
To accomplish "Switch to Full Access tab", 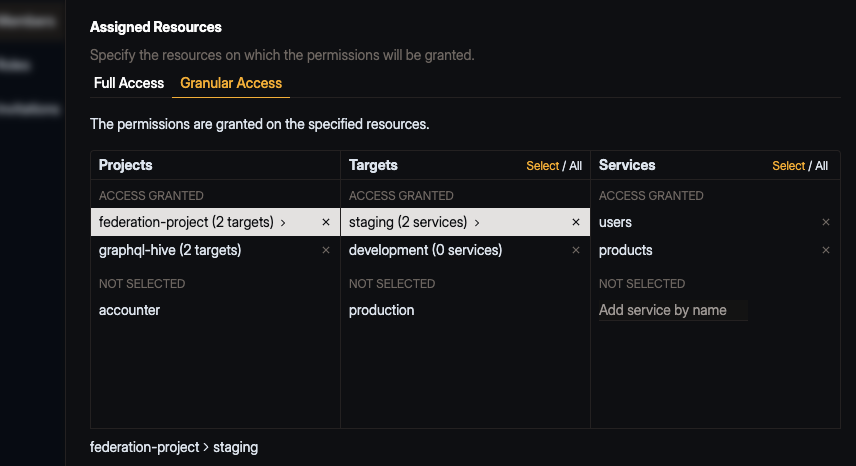I will click(x=129, y=83).
